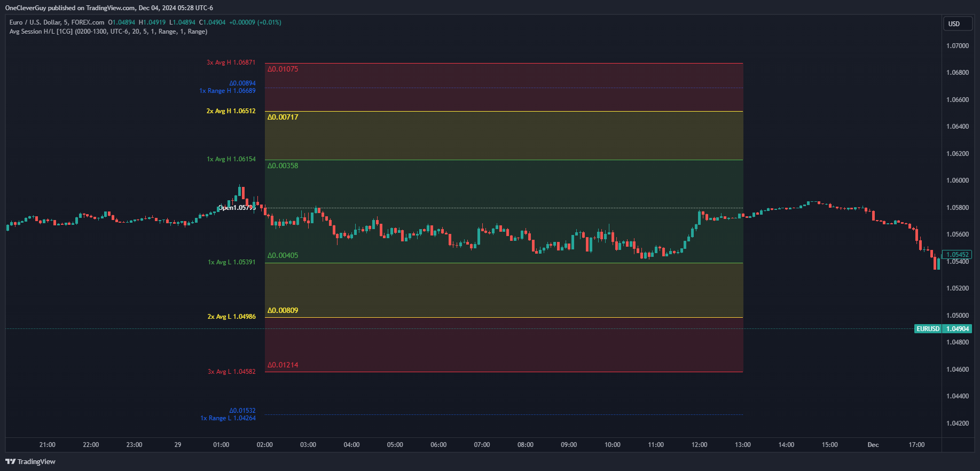This screenshot has height=471, width=980.
Task: Click the 3x Avg H 1.06871 label
Action: click(x=231, y=62)
